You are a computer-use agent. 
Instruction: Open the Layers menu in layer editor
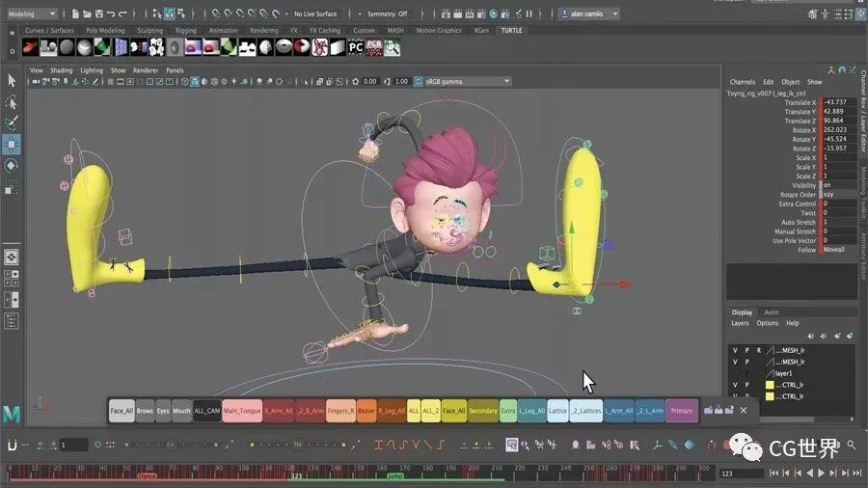(x=740, y=323)
